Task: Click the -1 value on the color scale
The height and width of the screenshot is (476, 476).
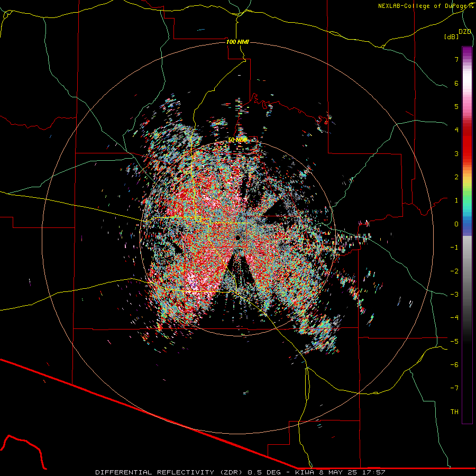Action: point(454,248)
